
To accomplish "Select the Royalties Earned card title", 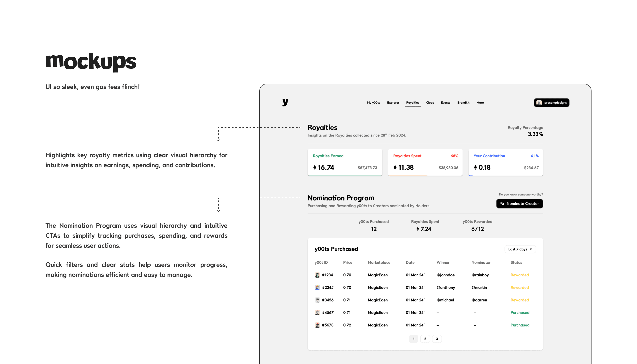I will (328, 156).
